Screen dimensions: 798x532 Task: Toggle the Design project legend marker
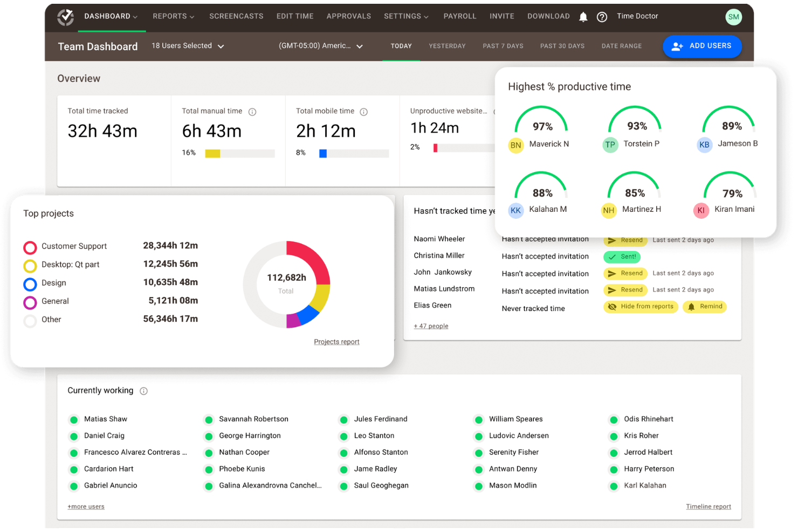point(30,284)
